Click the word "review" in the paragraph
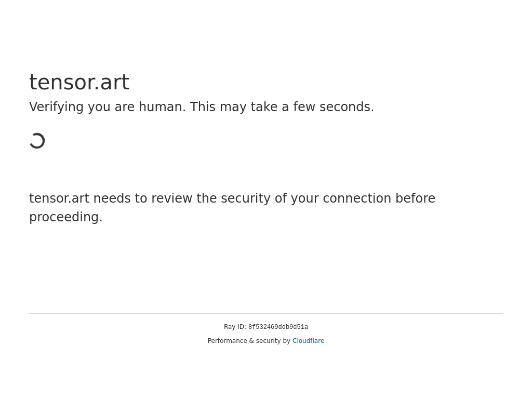 (x=171, y=198)
